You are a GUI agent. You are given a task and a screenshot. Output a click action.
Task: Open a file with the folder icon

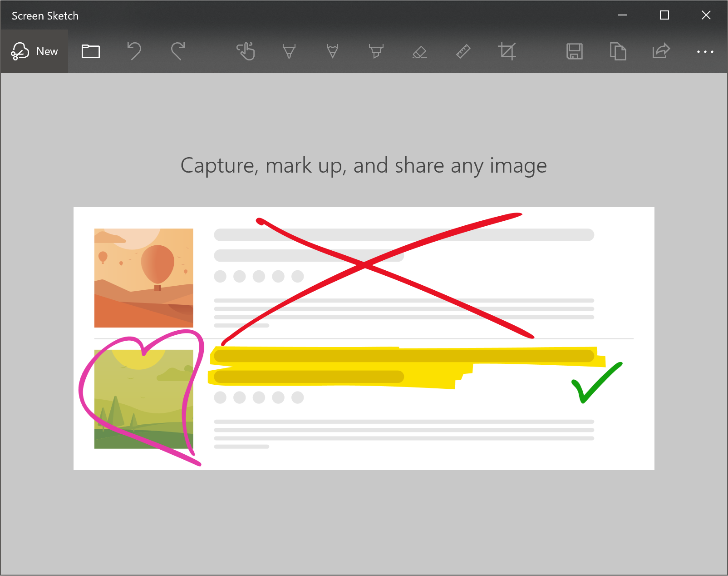pos(91,51)
